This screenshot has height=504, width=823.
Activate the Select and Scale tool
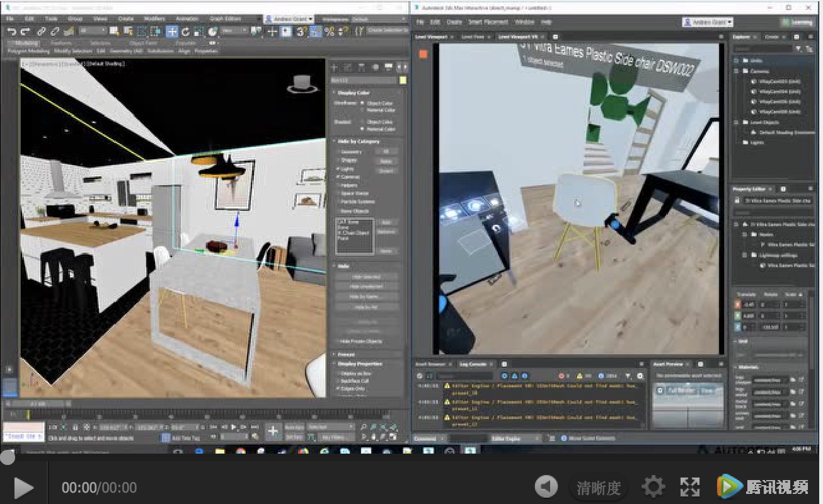click(x=199, y=31)
